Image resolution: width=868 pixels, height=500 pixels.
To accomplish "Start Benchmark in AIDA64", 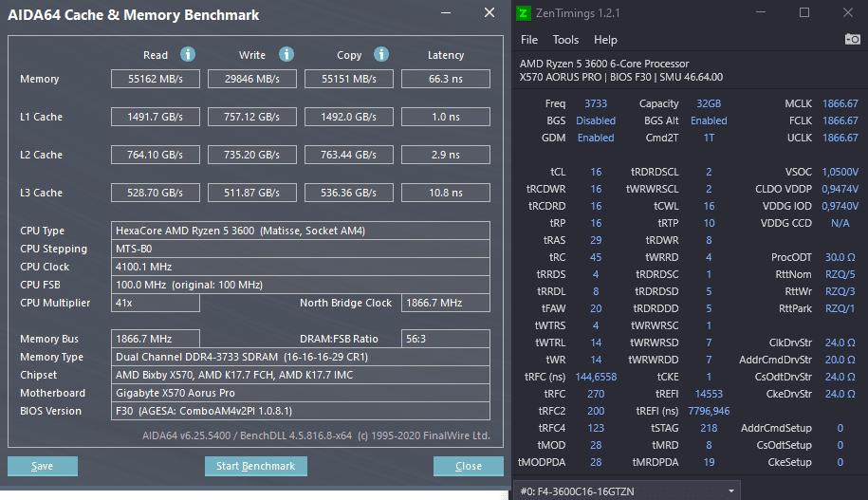I will click(x=256, y=466).
